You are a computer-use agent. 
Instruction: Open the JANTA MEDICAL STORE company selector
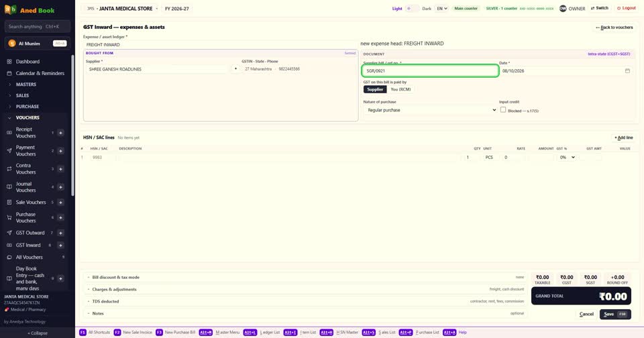point(123,9)
